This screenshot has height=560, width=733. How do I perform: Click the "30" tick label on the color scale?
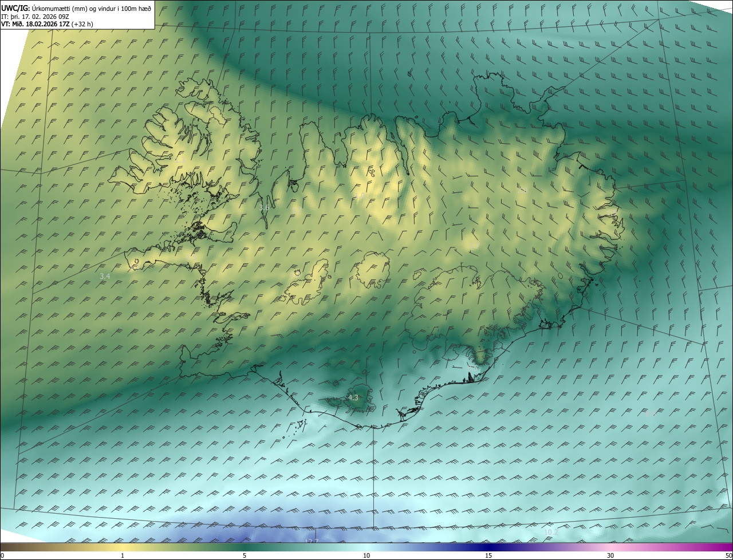click(x=610, y=555)
